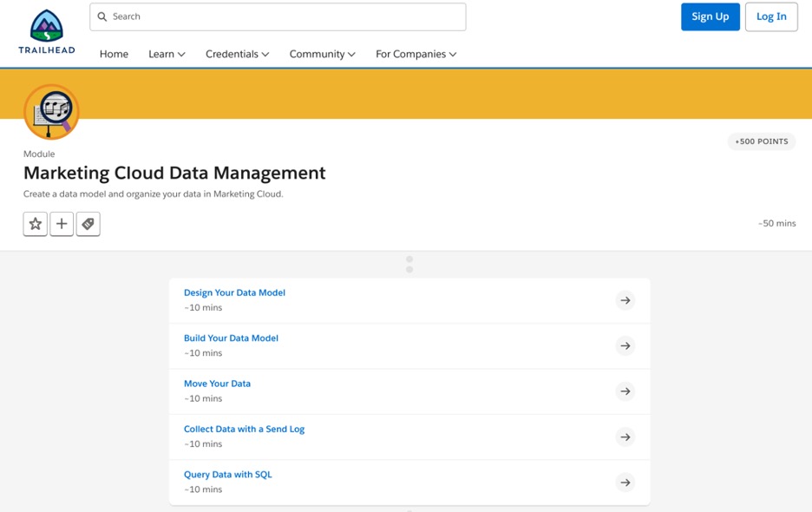Click the Trailhead logo
Screen dimensions: 812x512
47,31
